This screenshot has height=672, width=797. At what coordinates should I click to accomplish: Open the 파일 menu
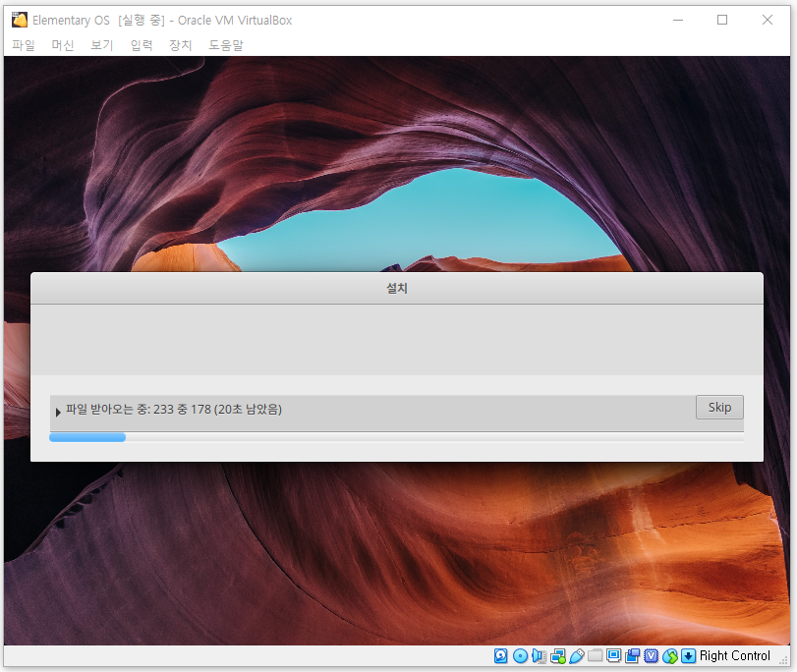(24, 45)
